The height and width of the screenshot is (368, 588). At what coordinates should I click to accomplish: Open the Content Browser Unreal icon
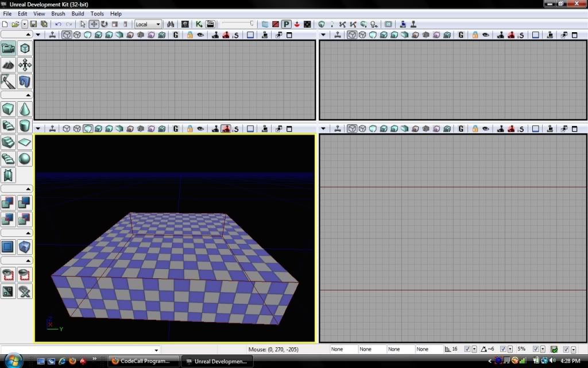(x=185, y=24)
